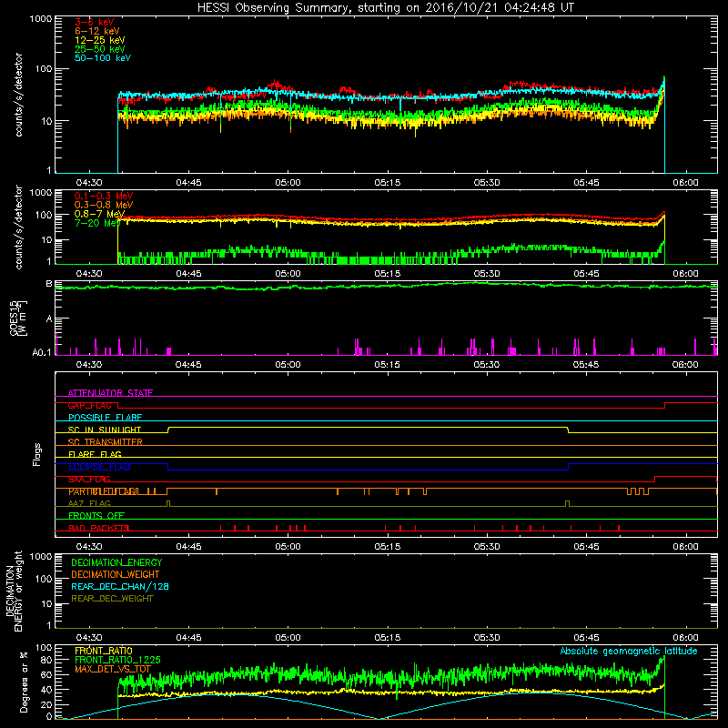Image resolution: width=728 pixels, height=728 pixels.
Task: Select the 7-20 MeV legend label
Action: tap(97, 223)
